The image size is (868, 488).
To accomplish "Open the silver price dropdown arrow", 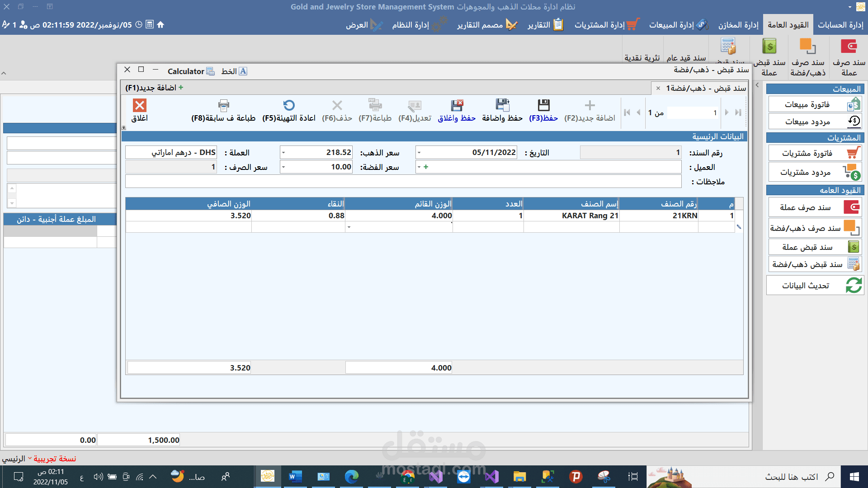I will tap(283, 167).
